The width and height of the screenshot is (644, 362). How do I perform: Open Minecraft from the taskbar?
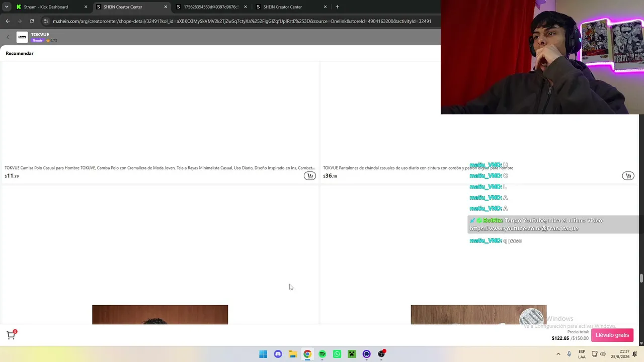pos(352,354)
